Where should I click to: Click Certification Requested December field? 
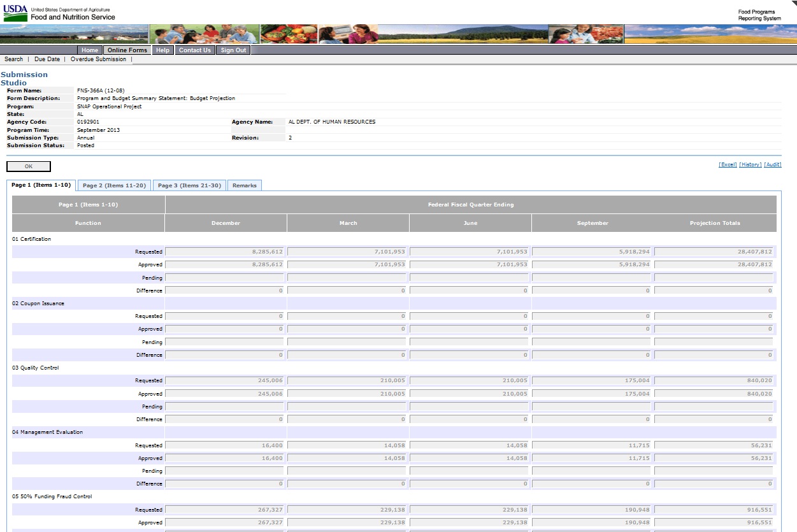pos(226,252)
